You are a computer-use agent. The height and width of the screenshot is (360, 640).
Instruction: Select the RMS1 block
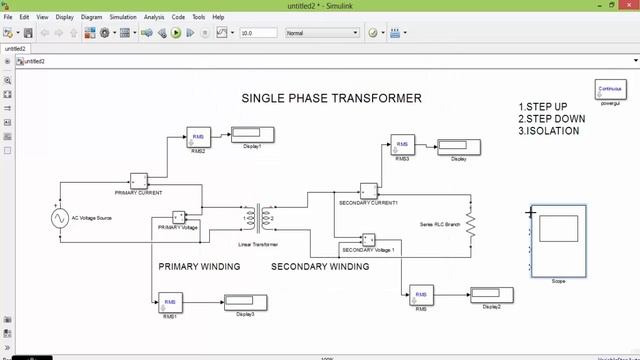pos(170,302)
